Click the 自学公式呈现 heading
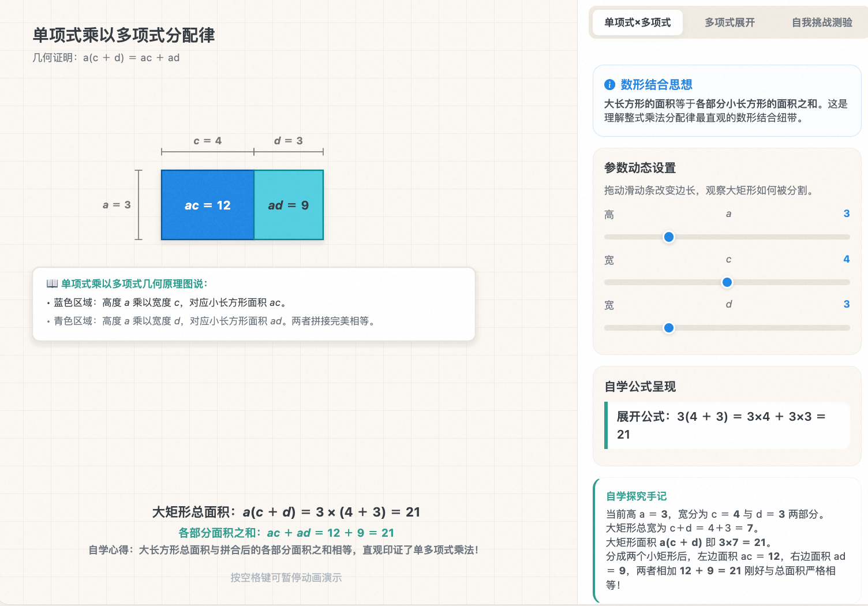 pos(640,387)
